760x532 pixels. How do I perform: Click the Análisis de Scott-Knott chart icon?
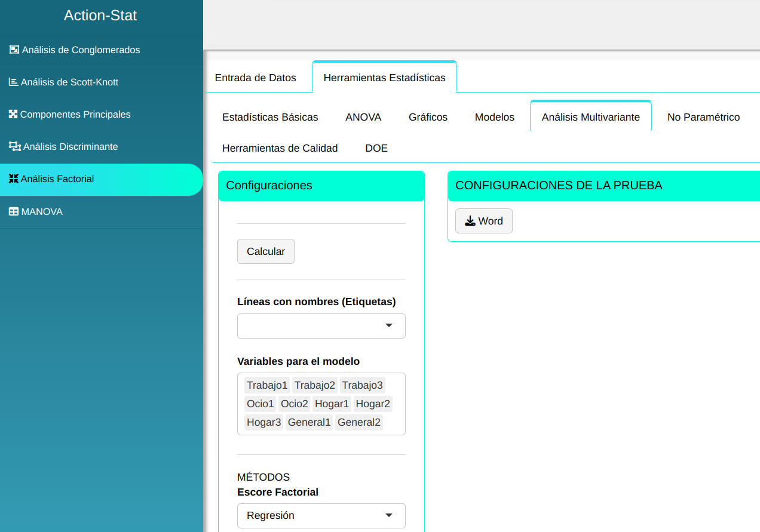tap(13, 82)
